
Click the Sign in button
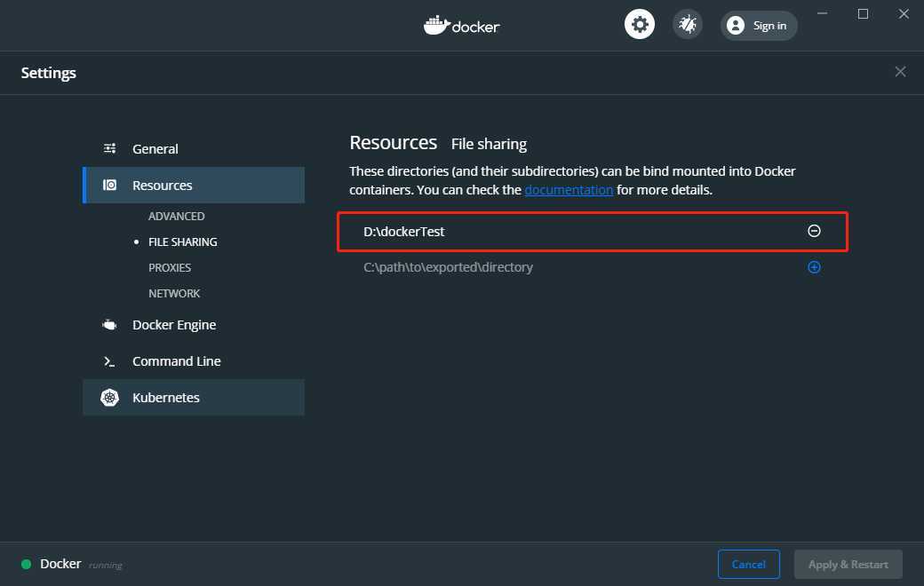tap(759, 26)
